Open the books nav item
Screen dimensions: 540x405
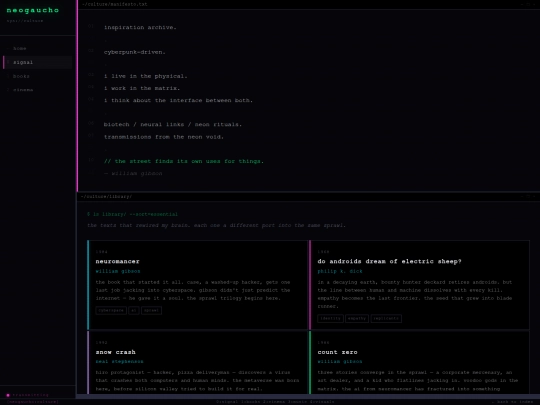(38, 76)
